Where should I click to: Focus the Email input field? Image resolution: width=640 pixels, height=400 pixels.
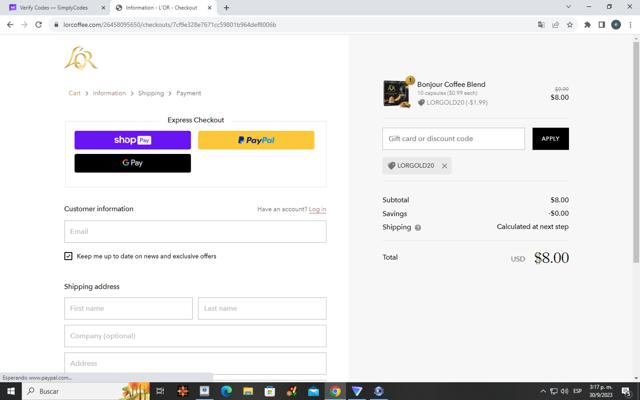[x=195, y=231]
